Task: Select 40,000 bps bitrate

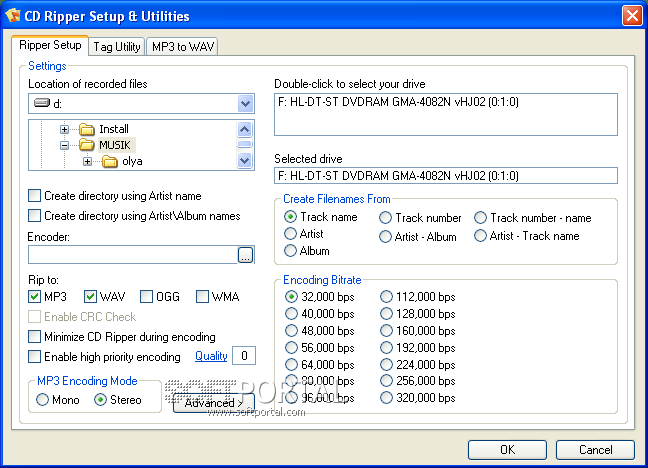Action: click(291, 313)
